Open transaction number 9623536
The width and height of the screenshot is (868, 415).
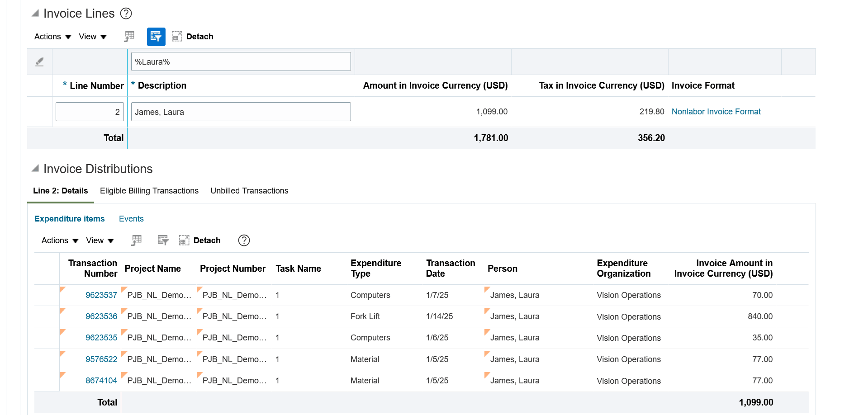[101, 316]
